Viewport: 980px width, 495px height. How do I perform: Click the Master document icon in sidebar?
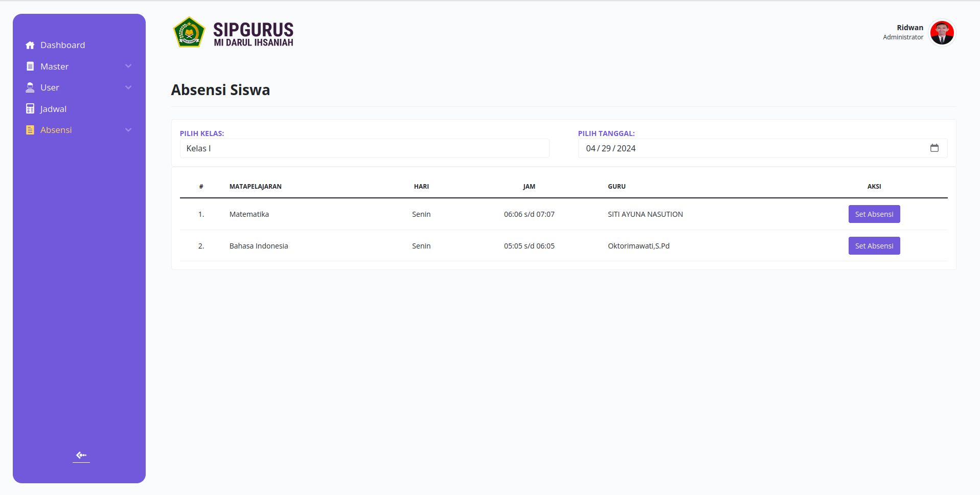[30, 66]
